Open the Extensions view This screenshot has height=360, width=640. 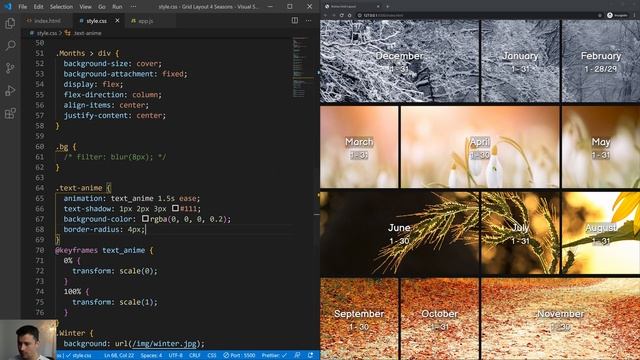[x=10, y=113]
